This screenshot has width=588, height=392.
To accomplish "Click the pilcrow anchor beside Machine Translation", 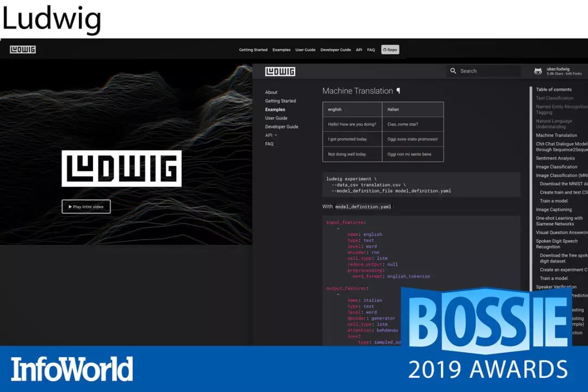I will [x=398, y=91].
